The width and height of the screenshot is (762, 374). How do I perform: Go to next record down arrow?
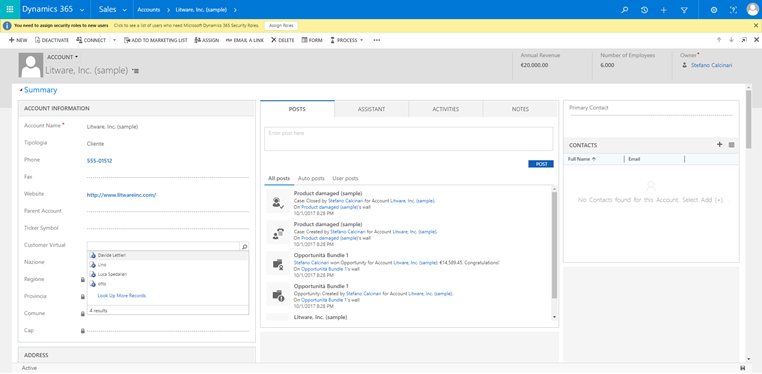(x=731, y=40)
